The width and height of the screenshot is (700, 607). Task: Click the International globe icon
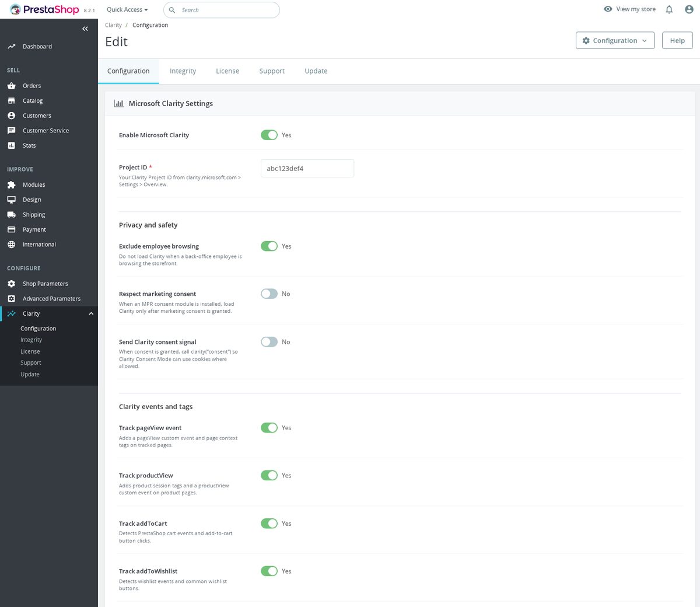pyautogui.click(x=11, y=245)
